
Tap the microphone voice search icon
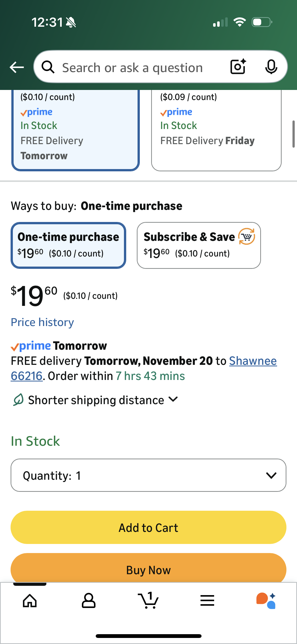(x=271, y=67)
